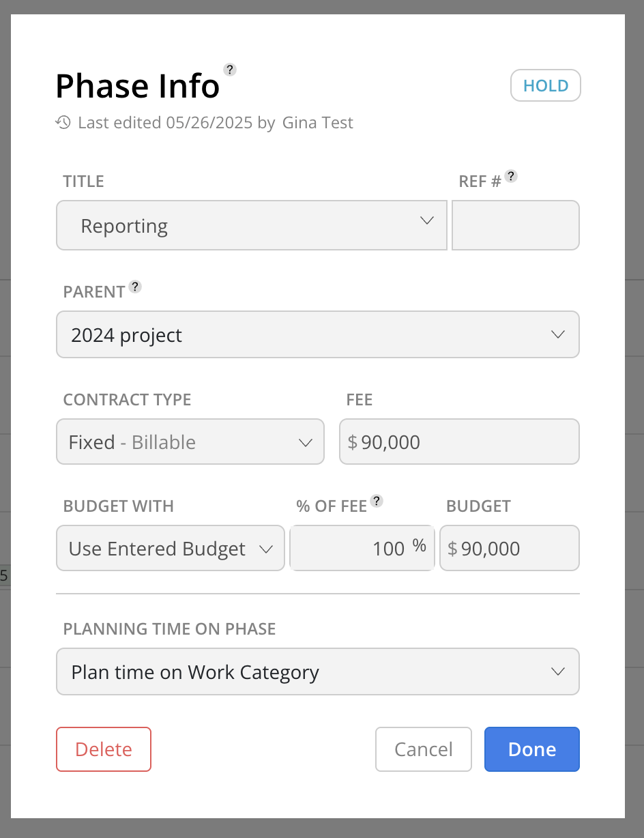Click the Parent dropdown chevron arrow
The image size is (644, 838).
click(558, 334)
